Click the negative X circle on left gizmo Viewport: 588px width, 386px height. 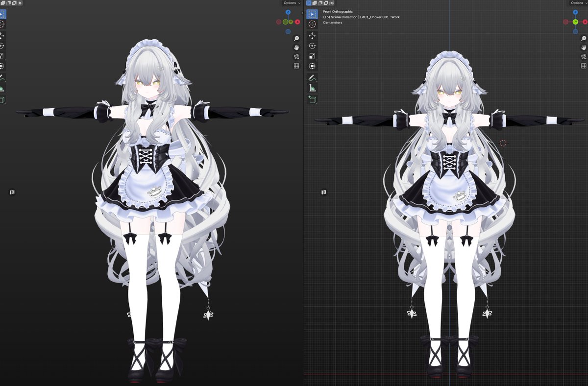(278, 22)
